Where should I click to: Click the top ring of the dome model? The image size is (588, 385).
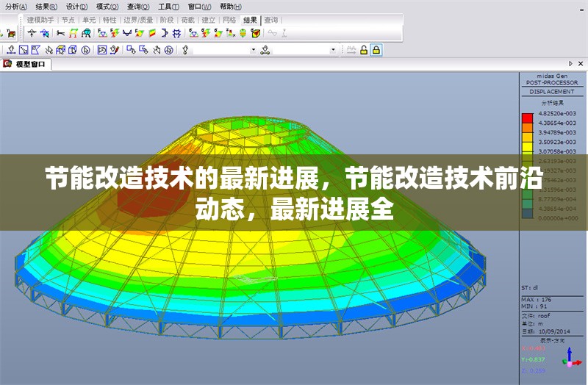coord(243,126)
